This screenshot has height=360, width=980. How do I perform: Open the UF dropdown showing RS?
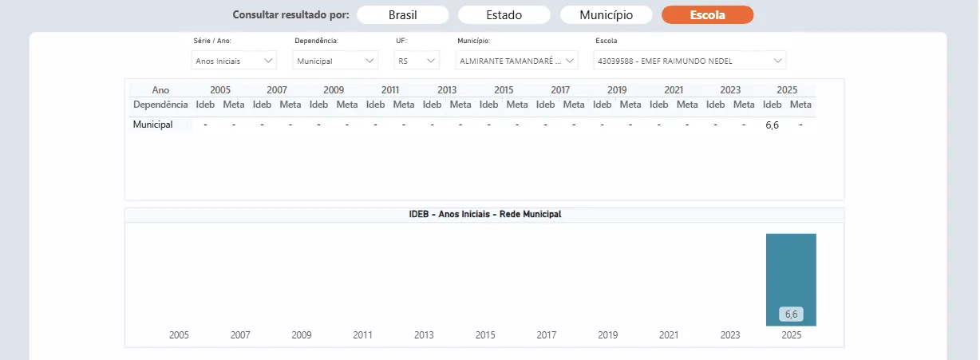point(417,61)
